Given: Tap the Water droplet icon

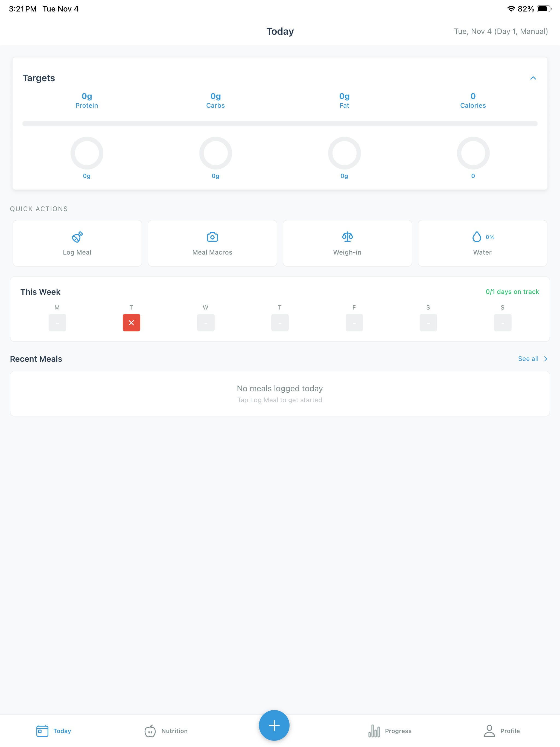Looking at the screenshot, I should [477, 237].
